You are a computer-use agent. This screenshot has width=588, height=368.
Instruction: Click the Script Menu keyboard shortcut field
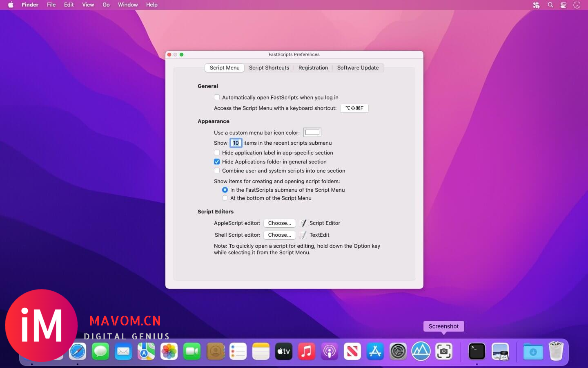pyautogui.click(x=354, y=108)
